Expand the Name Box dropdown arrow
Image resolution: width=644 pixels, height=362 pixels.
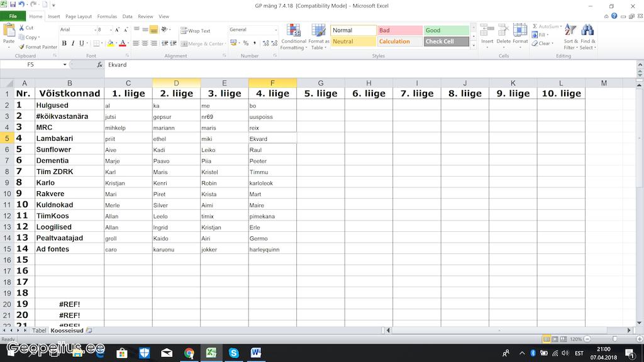pos(65,65)
